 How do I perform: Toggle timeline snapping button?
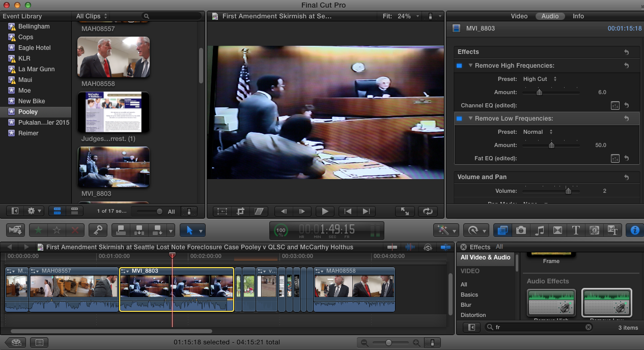click(445, 247)
